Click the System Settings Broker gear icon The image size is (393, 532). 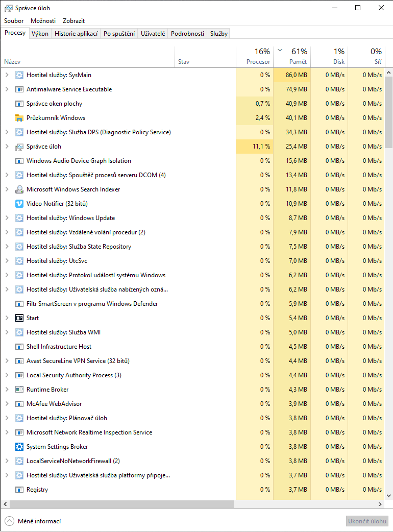pos(19,447)
